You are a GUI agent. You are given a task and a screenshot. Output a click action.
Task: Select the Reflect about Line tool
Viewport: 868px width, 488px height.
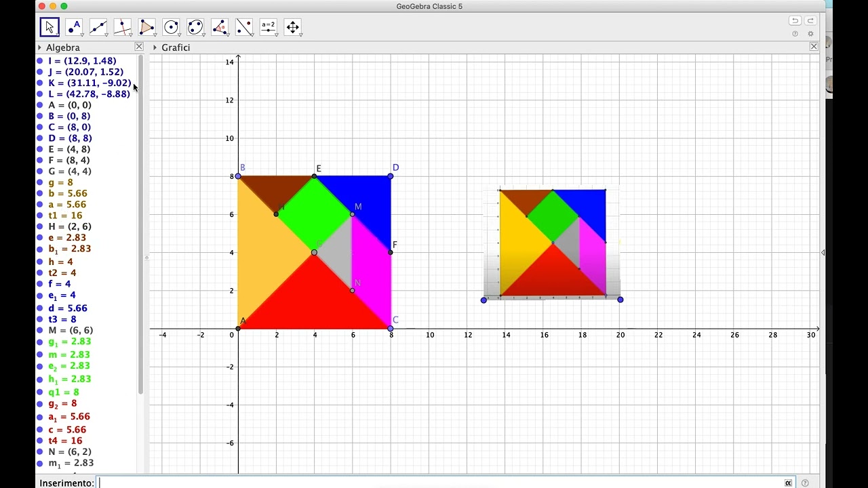[244, 27]
